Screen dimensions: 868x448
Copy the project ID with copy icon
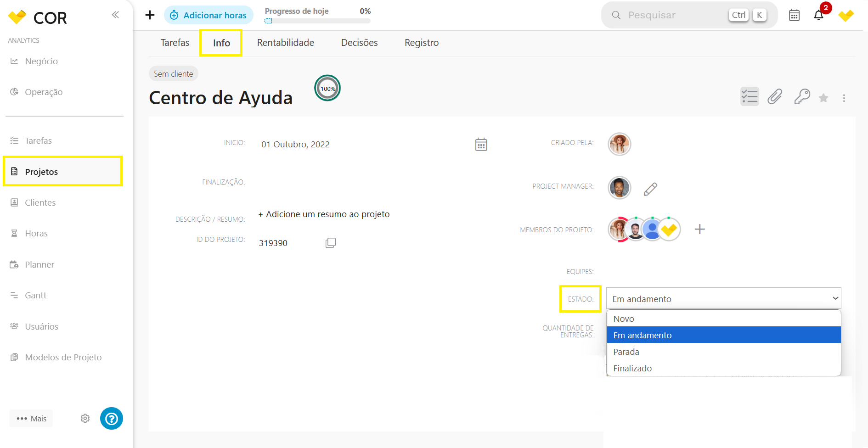[331, 243]
